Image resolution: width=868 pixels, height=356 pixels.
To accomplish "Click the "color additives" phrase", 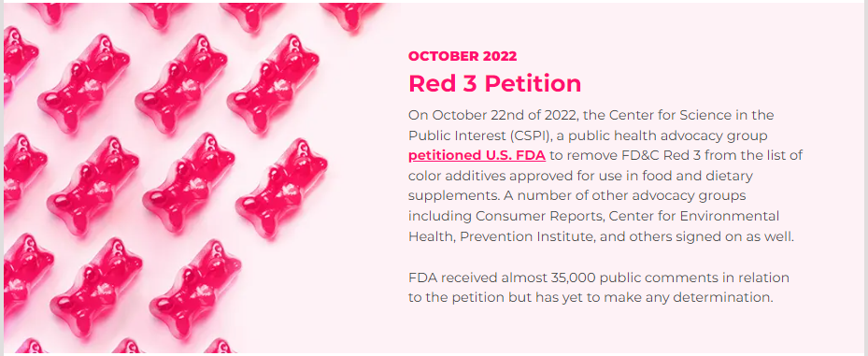I will [x=452, y=176].
